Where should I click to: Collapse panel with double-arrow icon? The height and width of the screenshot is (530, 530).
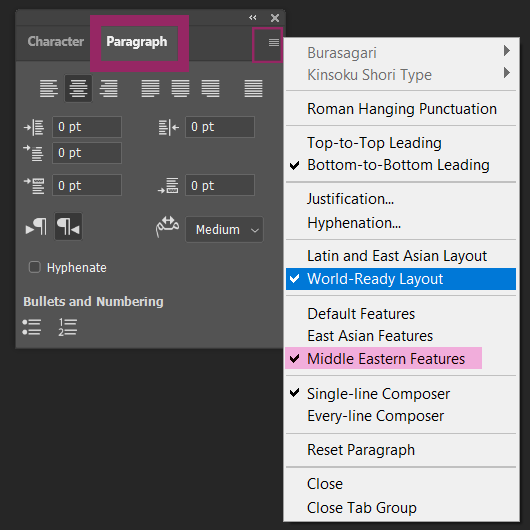pyautogui.click(x=252, y=18)
